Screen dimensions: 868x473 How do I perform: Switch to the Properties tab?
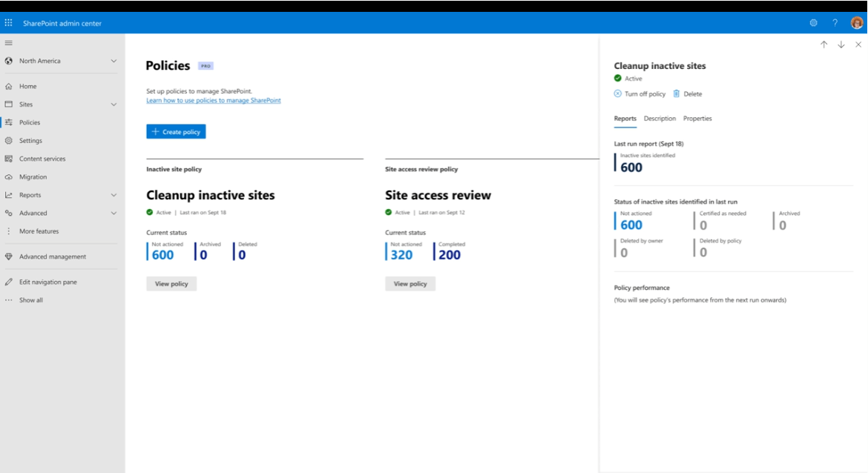click(x=697, y=119)
